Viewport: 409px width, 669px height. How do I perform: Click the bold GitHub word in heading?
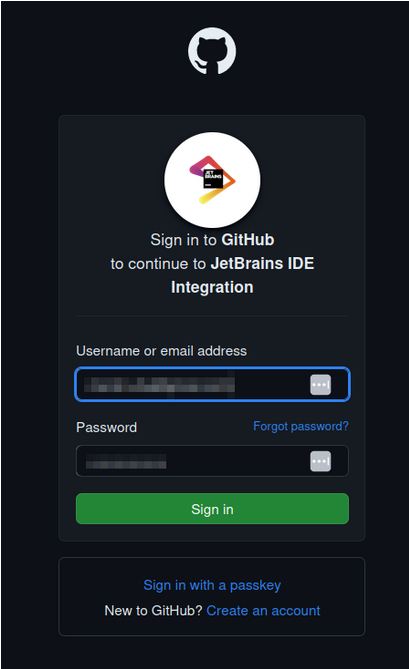(248, 240)
